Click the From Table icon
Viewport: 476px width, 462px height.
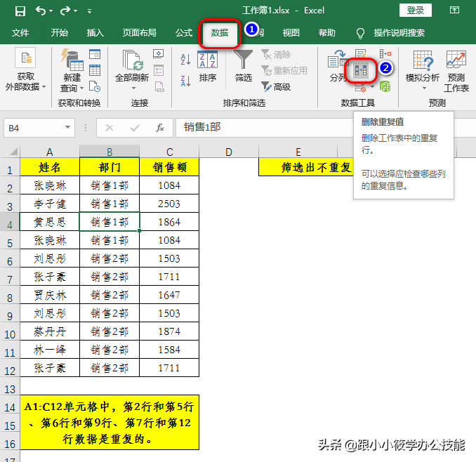coord(95,70)
